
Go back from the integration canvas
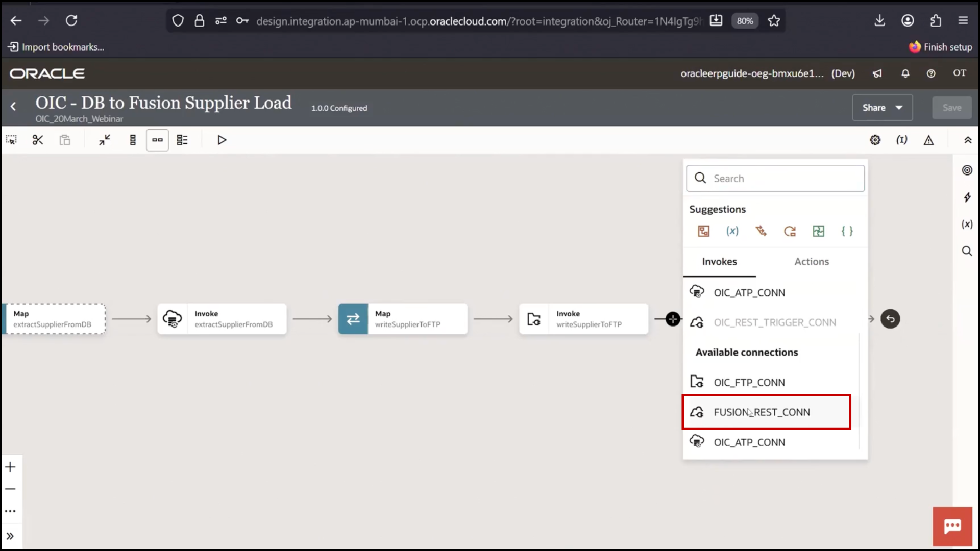(x=13, y=107)
